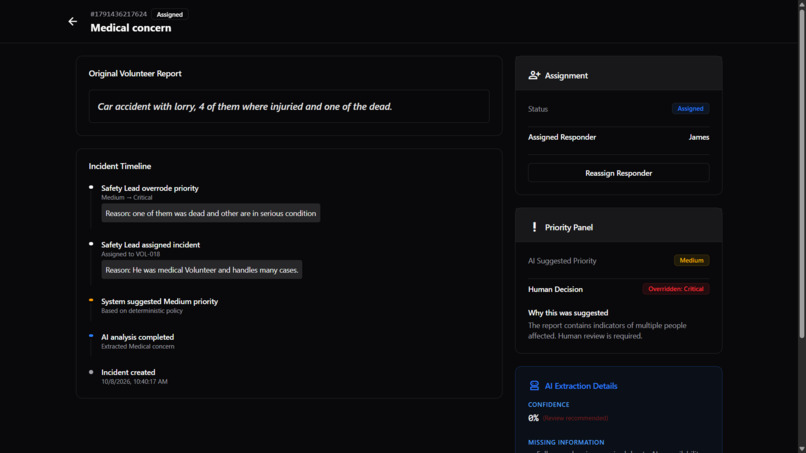Screen dimensions: 806x453
Task: Click the Original Volunteer Report heading
Action: click(x=135, y=74)
